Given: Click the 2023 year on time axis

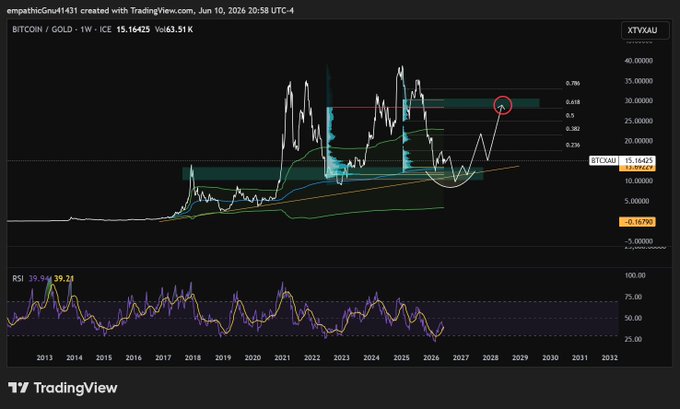Looking at the screenshot, I should (x=341, y=358).
